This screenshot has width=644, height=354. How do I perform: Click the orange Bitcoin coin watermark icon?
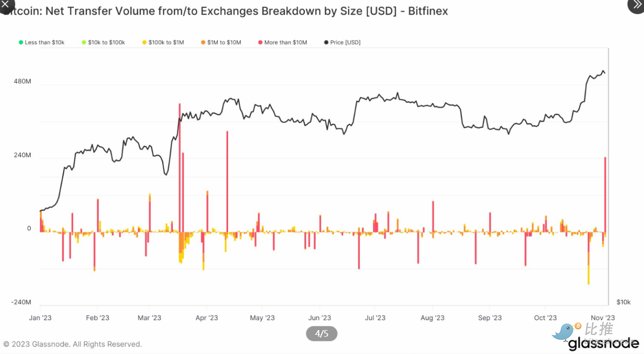[578, 326]
